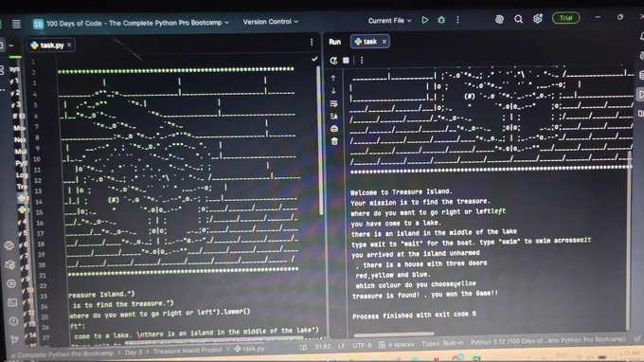This screenshot has width=644, height=362.
Task: Toggle soft-wrap in the Run console
Action: tap(334, 103)
